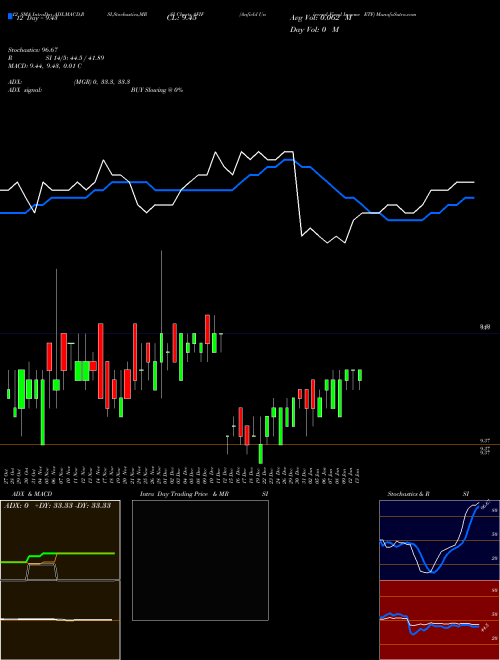The width and height of the screenshot is (500, 660).
Task: Click the price label beside the dark blue line
Action: pyautogui.click(x=484, y=327)
